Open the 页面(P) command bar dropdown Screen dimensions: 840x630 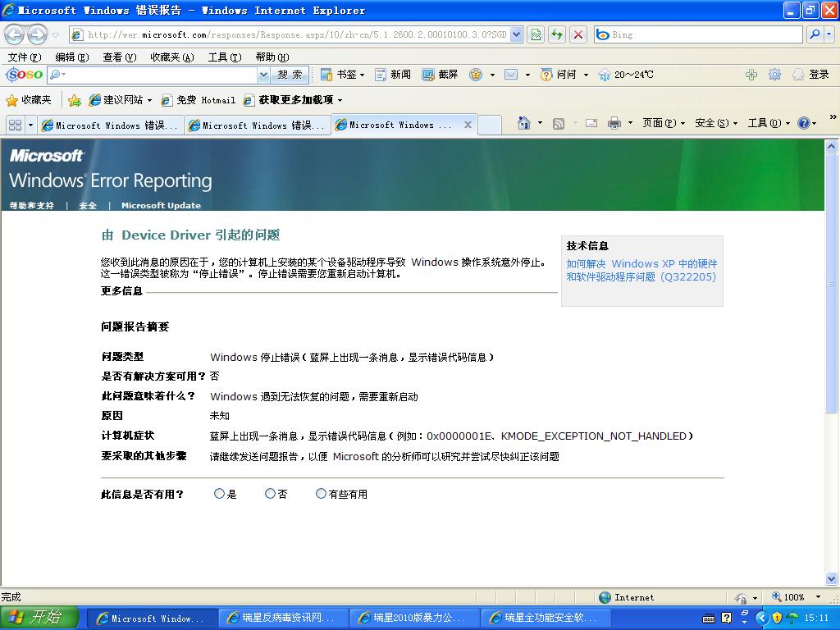[663, 123]
